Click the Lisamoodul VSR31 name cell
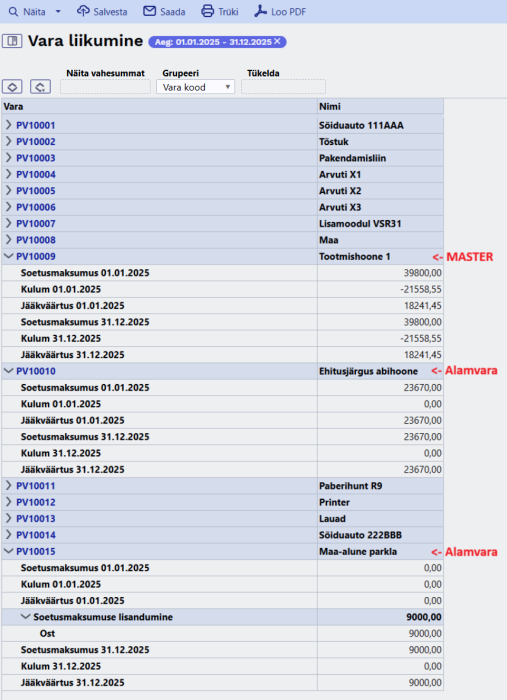The width and height of the screenshot is (507, 700). pyautogui.click(x=380, y=224)
